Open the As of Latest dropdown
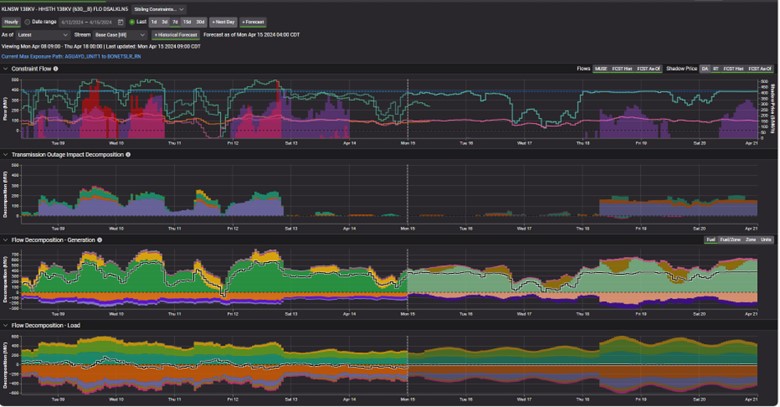This screenshot has width=780, height=407. (41, 34)
